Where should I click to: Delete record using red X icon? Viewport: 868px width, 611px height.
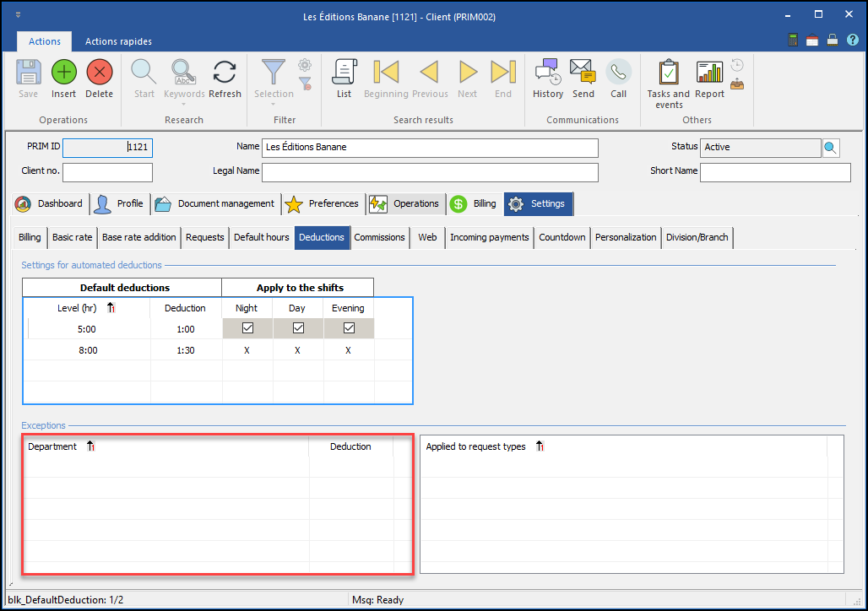99,73
